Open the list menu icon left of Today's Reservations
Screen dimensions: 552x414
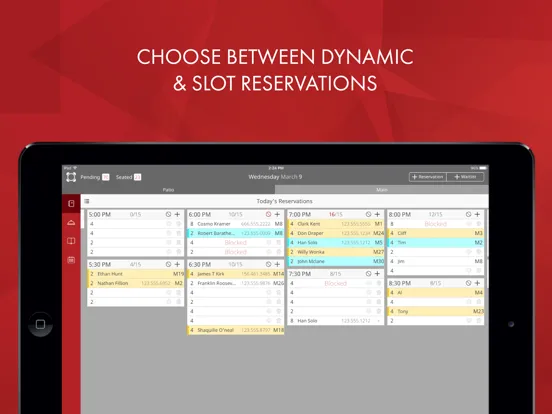[87, 201]
